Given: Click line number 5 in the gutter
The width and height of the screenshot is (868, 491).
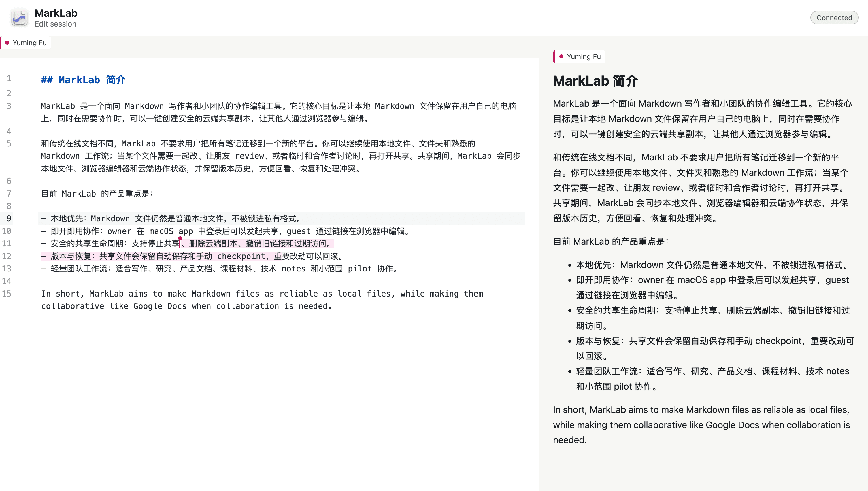Looking at the screenshot, I should [x=9, y=143].
